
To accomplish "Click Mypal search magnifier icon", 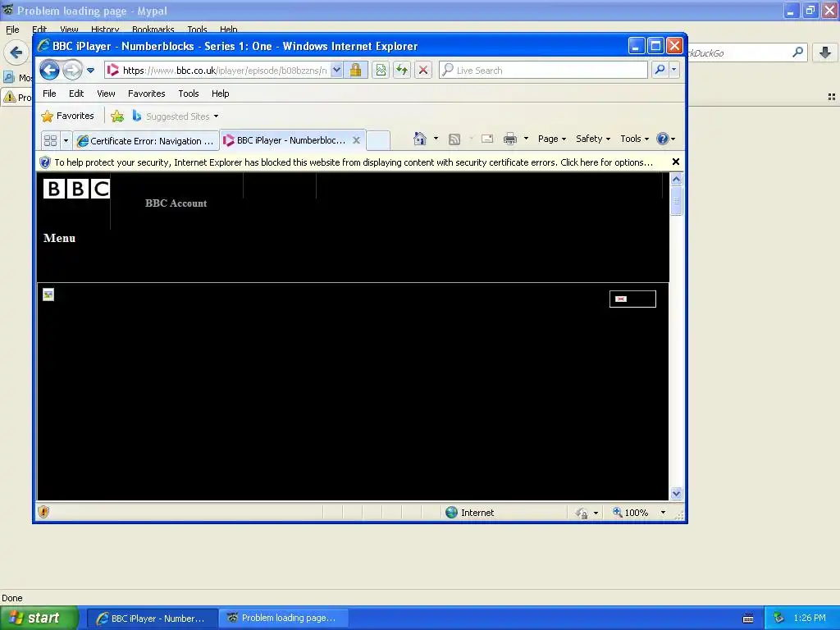I will click(797, 52).
